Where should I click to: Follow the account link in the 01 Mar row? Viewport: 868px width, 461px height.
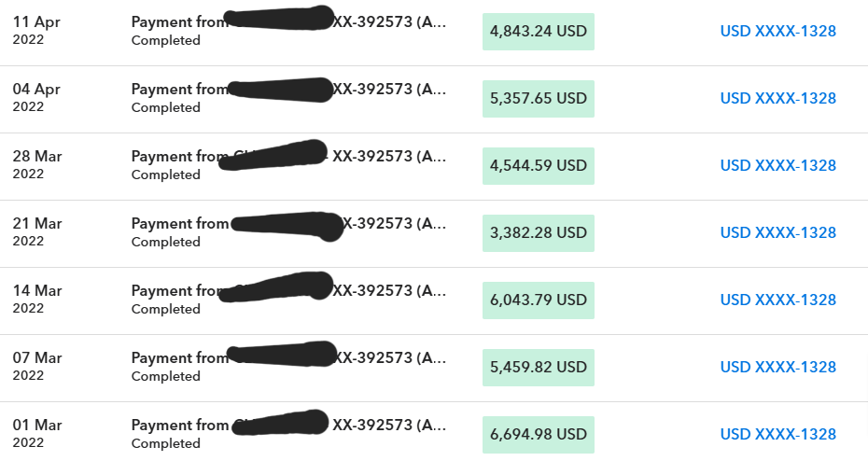pyautogui.click(x=777, y=434)
